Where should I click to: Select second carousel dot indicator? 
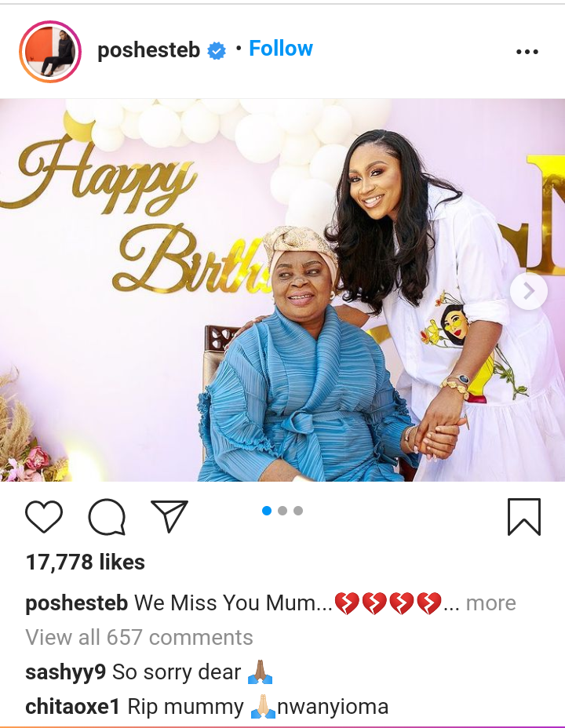click(x=282, y=511)
